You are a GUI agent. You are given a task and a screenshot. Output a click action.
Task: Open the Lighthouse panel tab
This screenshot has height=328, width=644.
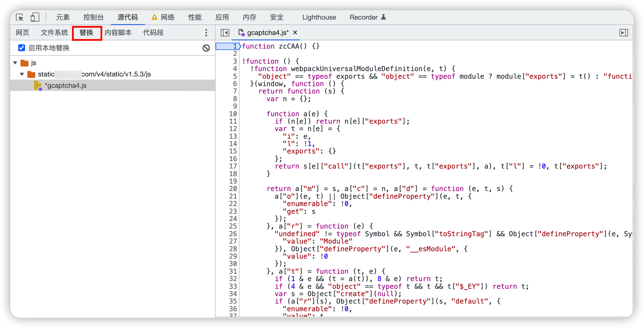tap(319, 17)
